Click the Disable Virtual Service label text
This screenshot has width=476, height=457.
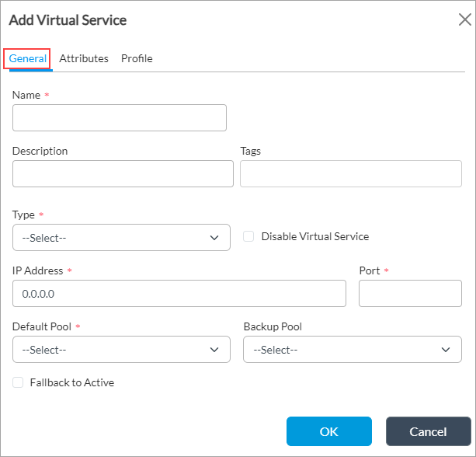click(x=314, y=236)
